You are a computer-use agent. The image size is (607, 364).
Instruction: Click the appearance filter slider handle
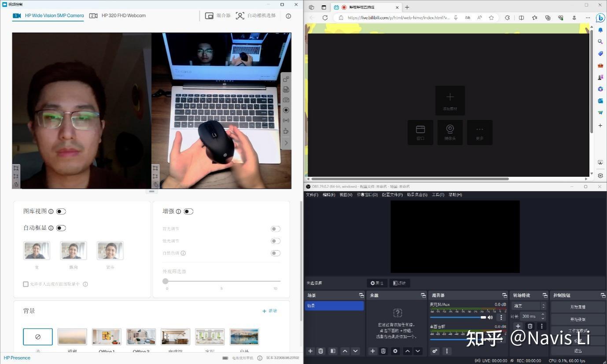166,281
